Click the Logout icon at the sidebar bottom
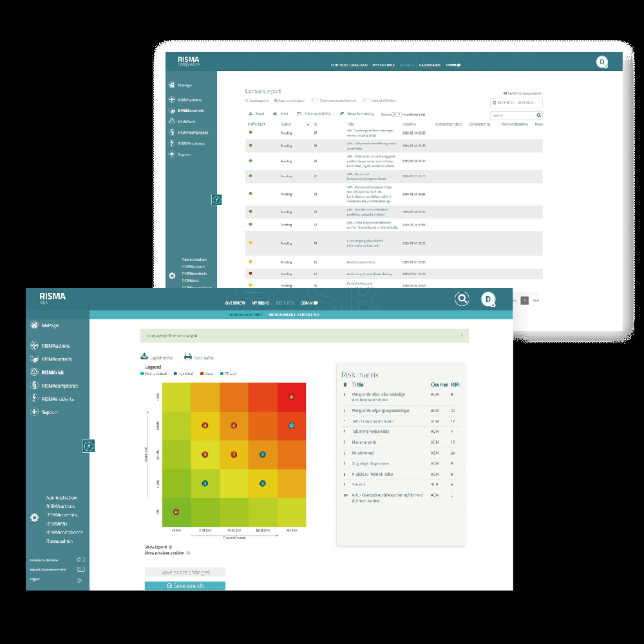 tap(80, 580)
